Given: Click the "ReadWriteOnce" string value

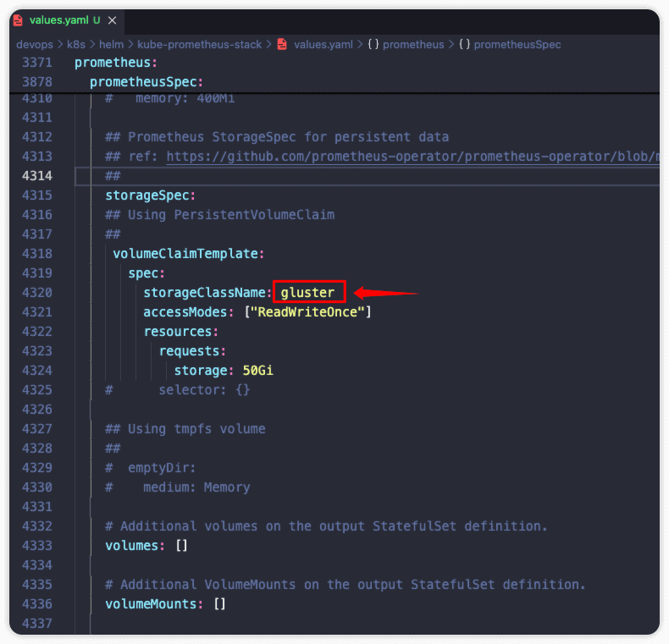Looking at the screenshot, I should pos(307,312).
